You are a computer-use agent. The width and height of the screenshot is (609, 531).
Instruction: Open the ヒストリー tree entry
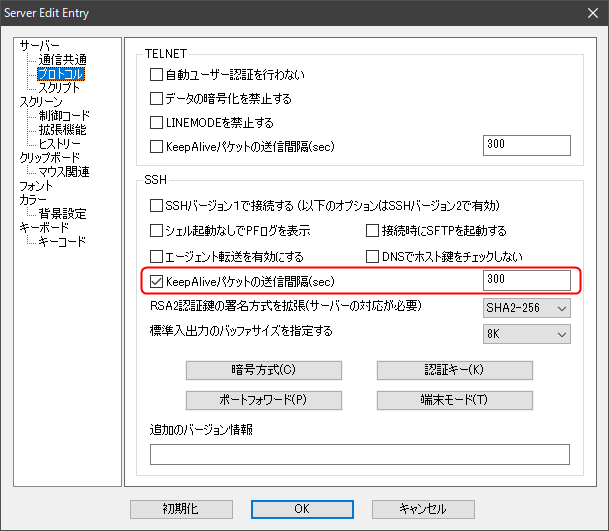coord(59,144)
